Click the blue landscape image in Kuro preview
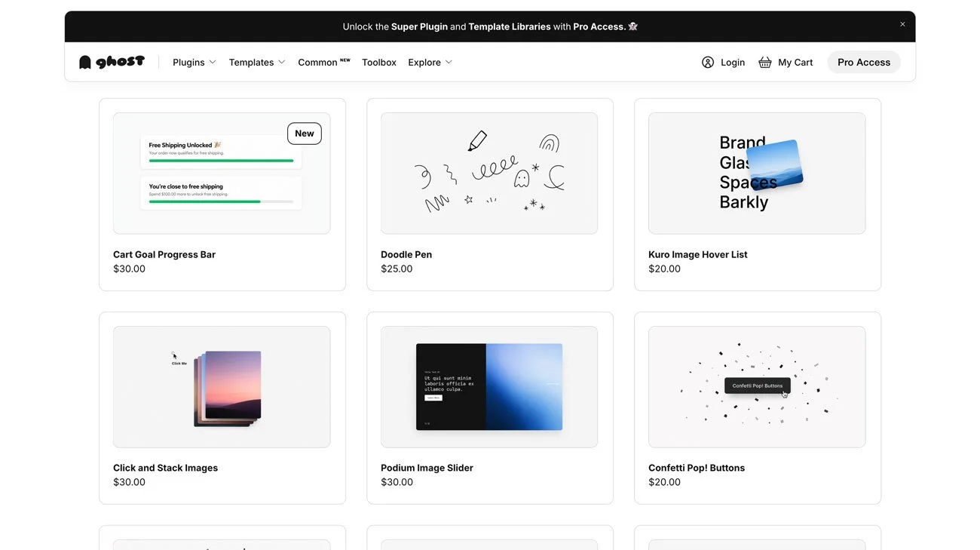Viewport: 980px width, 550px height. point(774,164)
